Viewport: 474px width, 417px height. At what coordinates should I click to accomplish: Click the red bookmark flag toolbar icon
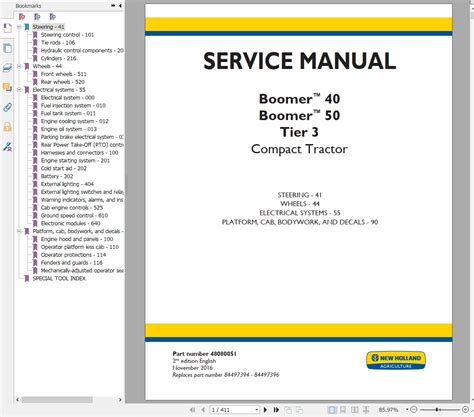coord(22,17)
